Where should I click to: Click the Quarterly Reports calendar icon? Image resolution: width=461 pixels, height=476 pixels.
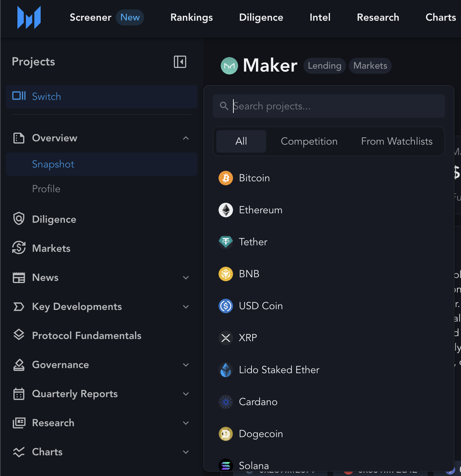[x=19, y=394]
